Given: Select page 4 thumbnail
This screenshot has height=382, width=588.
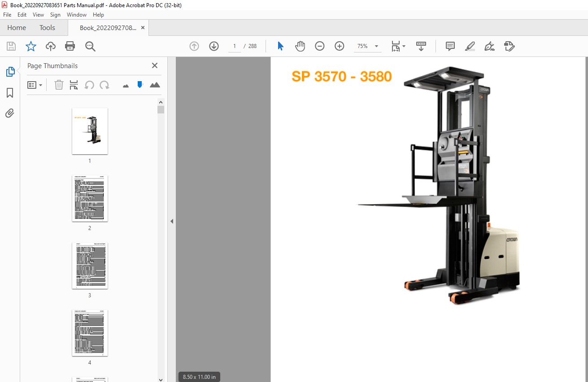Looking at the screenshot, I should [90, 333].
